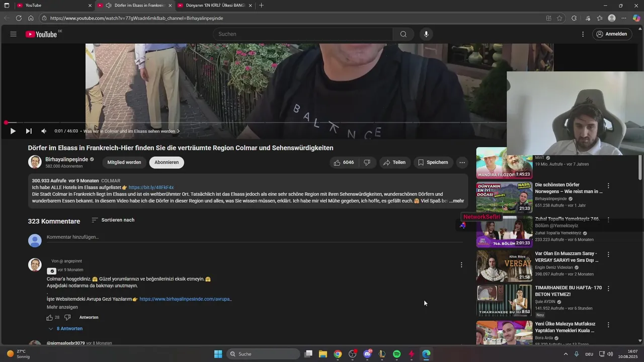This screenshot has height=362, width=644.
Task: Open the pinned comment's three-dot menu
Action: [x=461, y=265]
